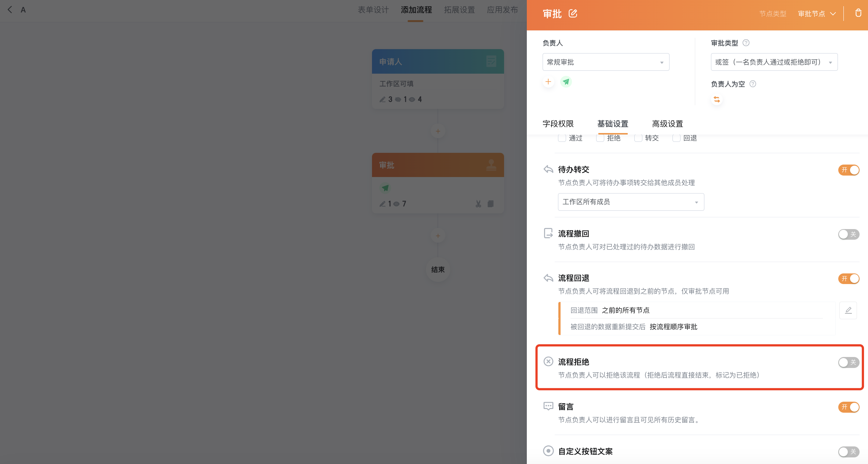
Task: Go to the 应用发布 tab
Action: pos(502,10)
